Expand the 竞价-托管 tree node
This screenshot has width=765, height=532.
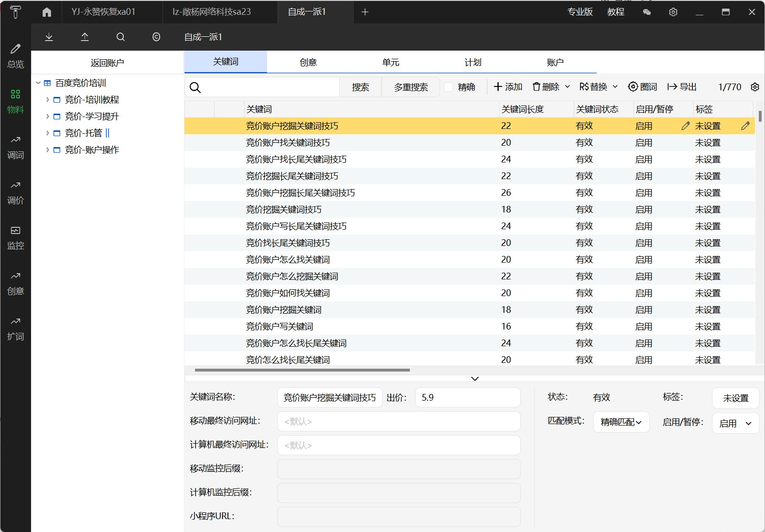(48, 133)
